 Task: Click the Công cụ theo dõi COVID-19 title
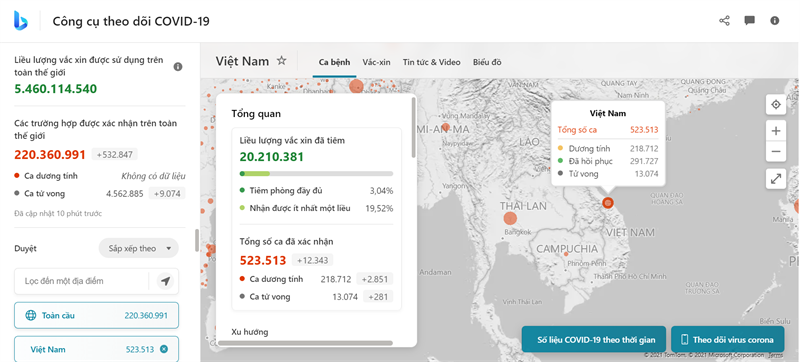click(131, 21)
